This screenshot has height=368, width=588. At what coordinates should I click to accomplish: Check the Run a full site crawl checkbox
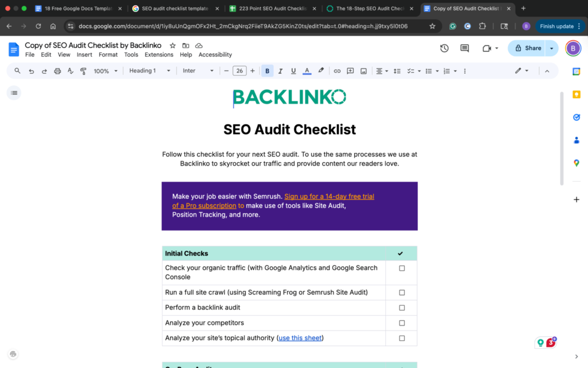click(x=401, y=292)
